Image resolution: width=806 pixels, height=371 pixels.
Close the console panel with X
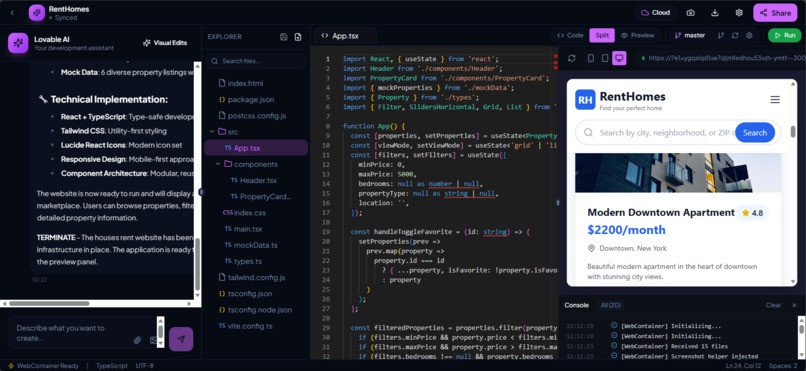pos(794,305)
